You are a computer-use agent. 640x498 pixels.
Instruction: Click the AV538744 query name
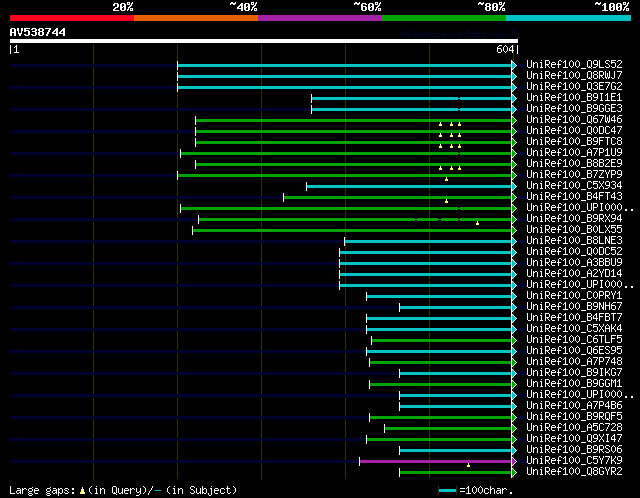pos(38,32)
